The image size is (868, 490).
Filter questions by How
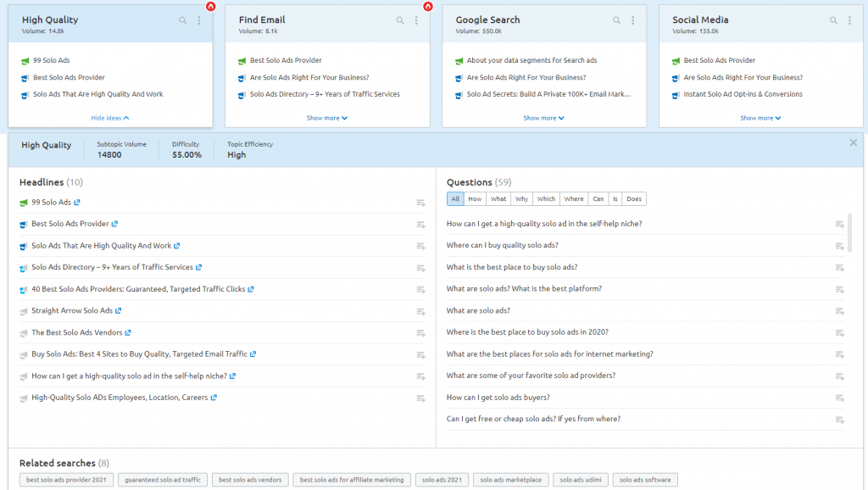[x=475, y=198]
